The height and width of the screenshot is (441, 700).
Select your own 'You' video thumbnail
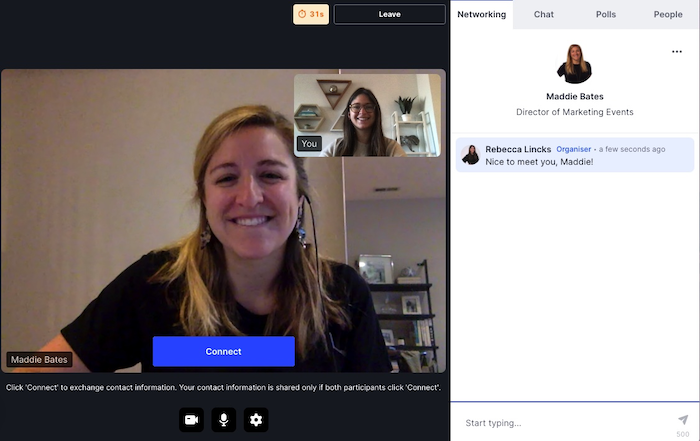[x=367, y=115]
